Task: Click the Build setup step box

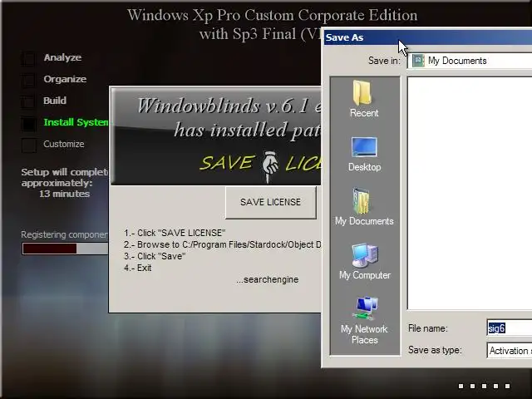Action: (28, 101)
